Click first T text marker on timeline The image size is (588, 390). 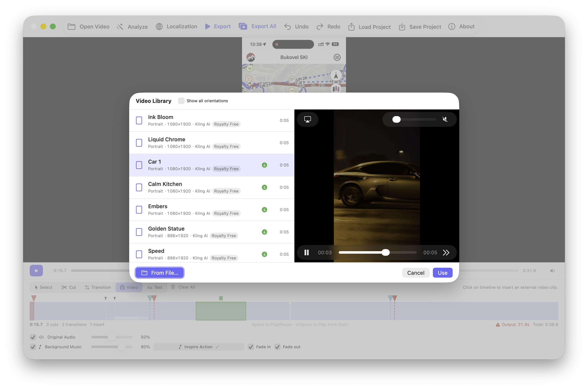tap(106, 298)
